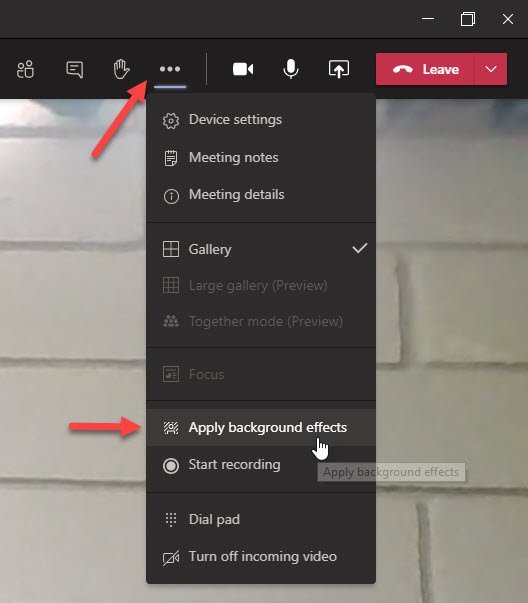
Task: Switch to Together mode (Preview)
Action: click(261, 321)
